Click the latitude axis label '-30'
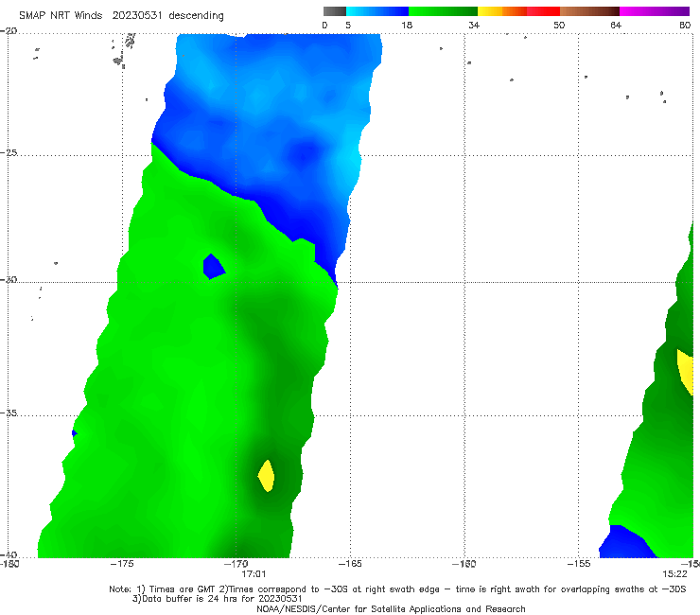The image size is (700, 615). coord(9,279)
